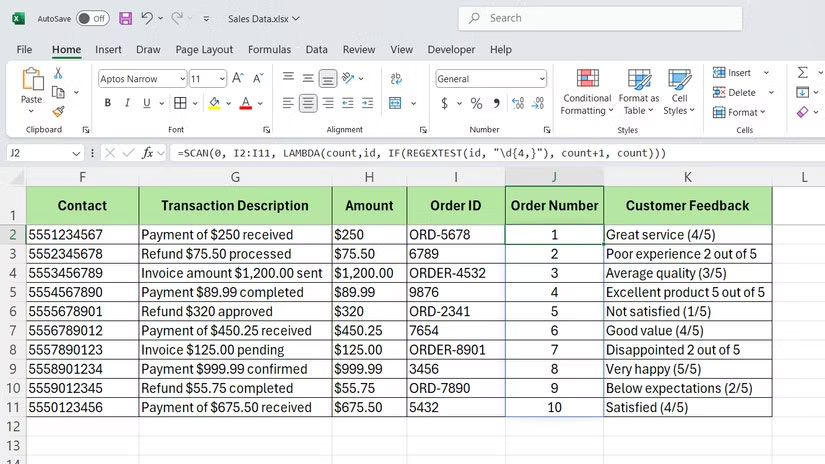The width and height of the screenshot is (825, 464).
Task: Open Conditional Formatting
Action: point(586,92)
